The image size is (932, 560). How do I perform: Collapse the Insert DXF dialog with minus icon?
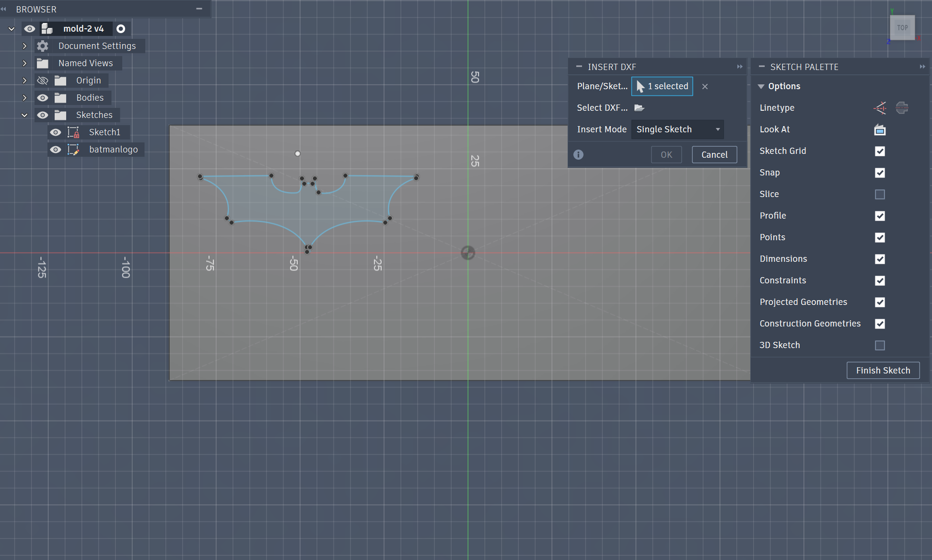pos(579,67)
